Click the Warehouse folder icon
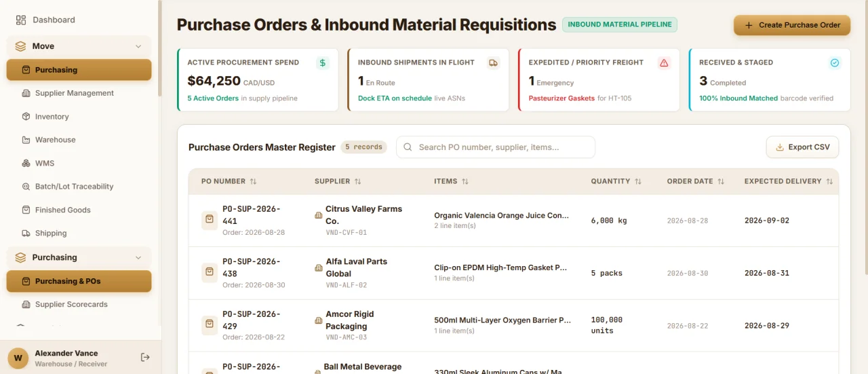 point(26,140)
